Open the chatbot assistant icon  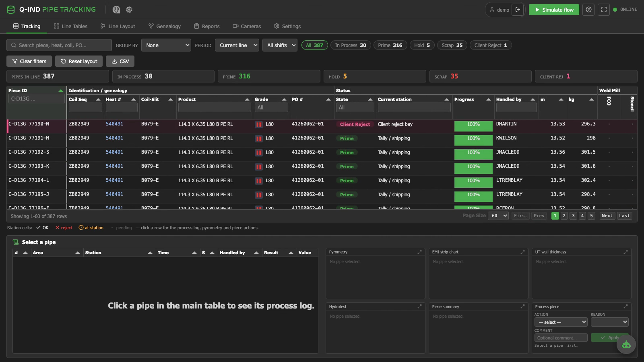[626, 345]
